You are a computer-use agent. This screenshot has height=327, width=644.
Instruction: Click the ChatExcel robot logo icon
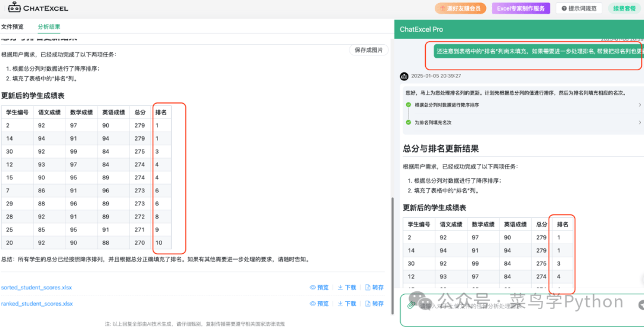pos(14,7)
